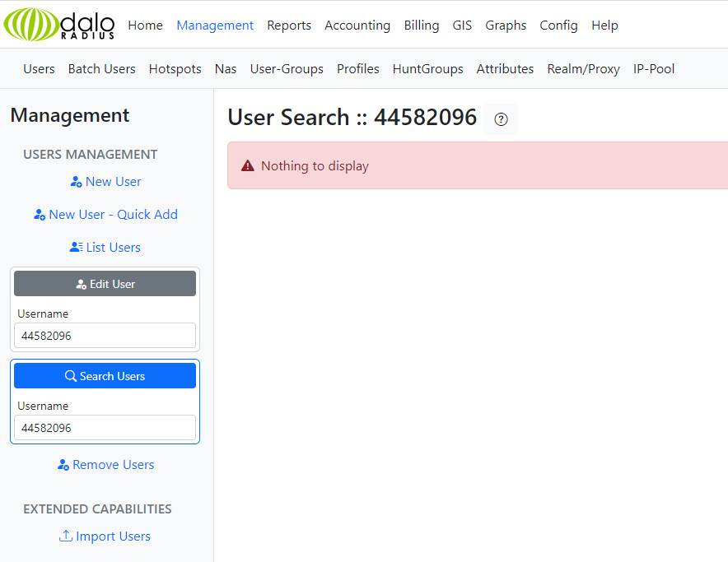Focus the Search Users username field
The width and height of the screenshot is (728, 562).
pyautogui.click(x=105, y=427)
